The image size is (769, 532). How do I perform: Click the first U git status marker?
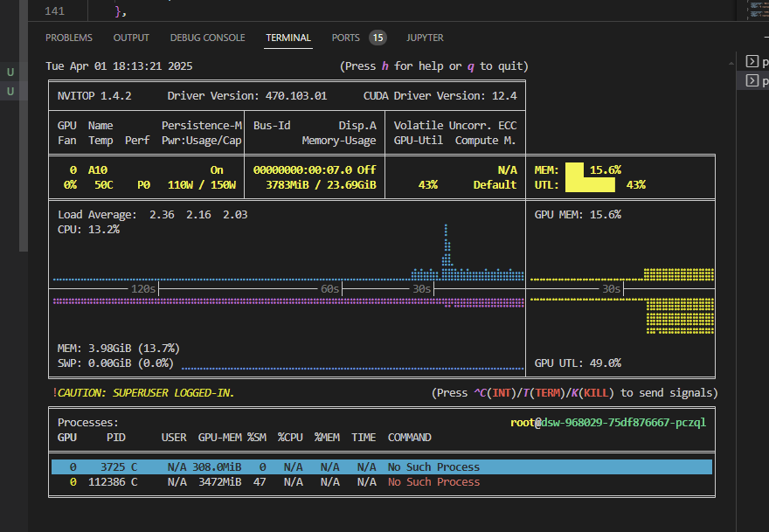[x=10, y=73]
